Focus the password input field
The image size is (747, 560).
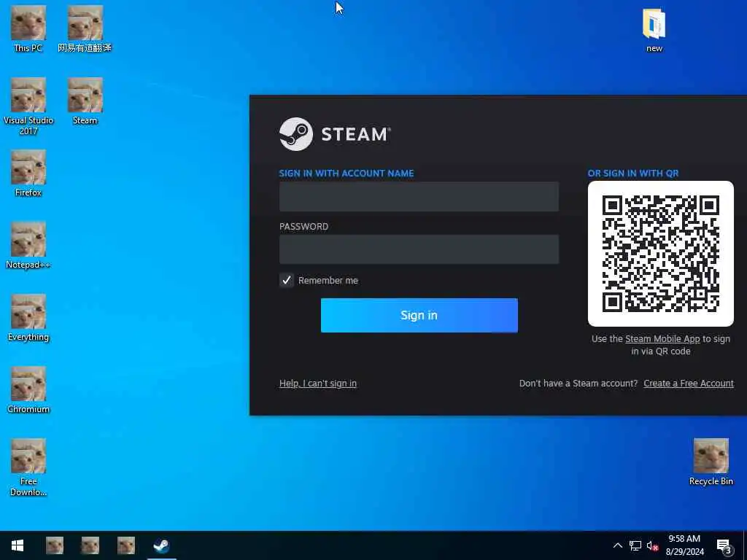click(x=419, y=249)
